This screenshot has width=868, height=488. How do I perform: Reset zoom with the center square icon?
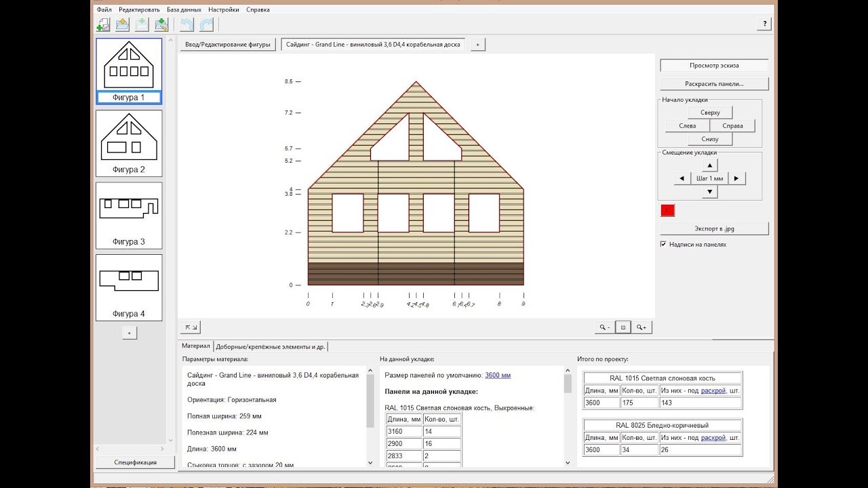[623, 327]
